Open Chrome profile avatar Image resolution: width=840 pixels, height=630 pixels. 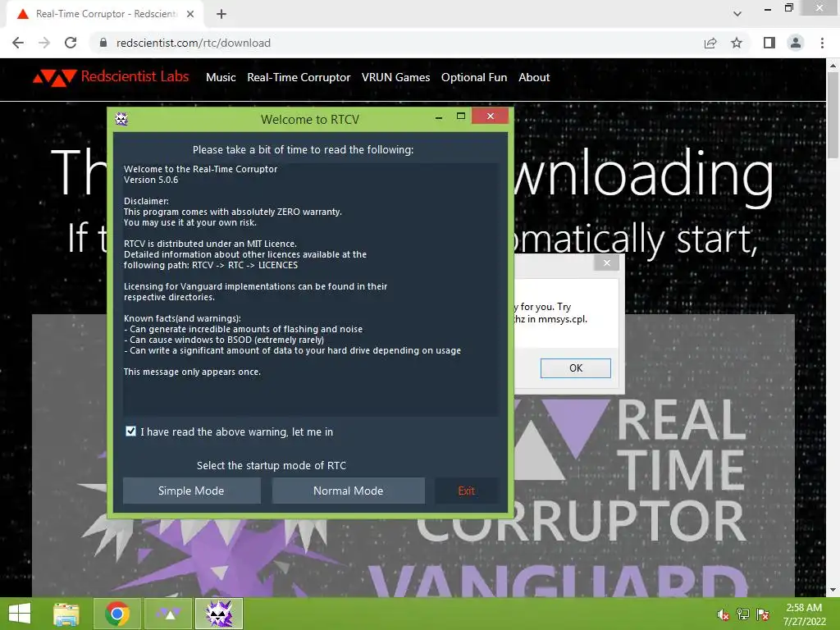796,43
